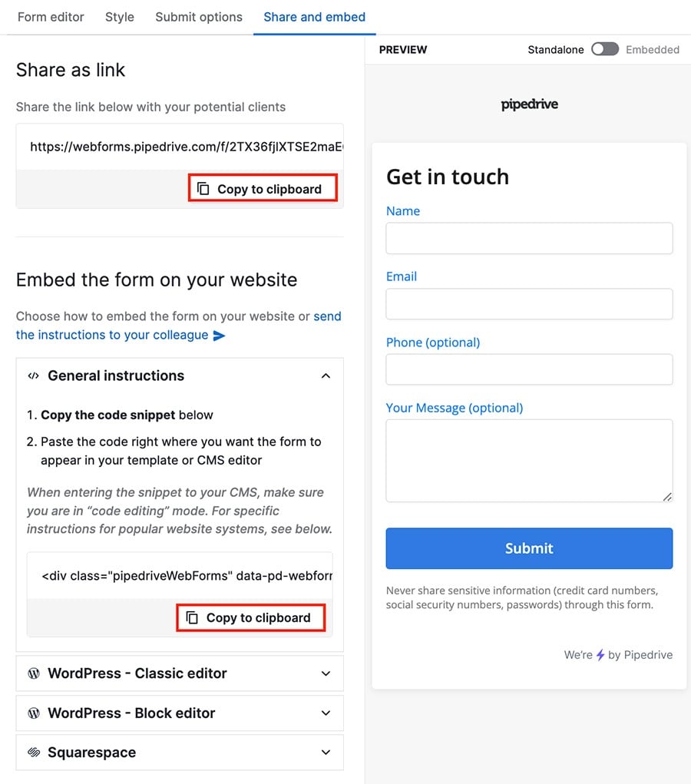Toggle the Standalone/Embedded preview switch
Screen dimensions: 691x784
pyautogui.click(x=604, y=49)
